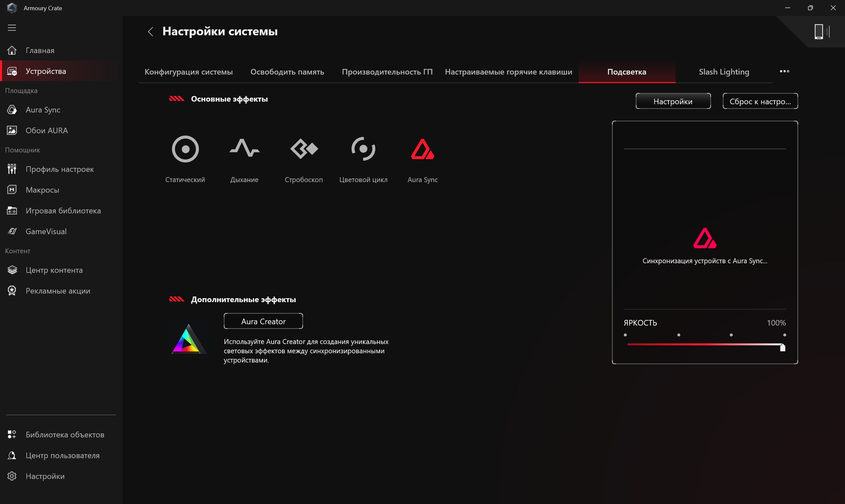Click the Aura Sync sidebar icon

pos(12,110)
